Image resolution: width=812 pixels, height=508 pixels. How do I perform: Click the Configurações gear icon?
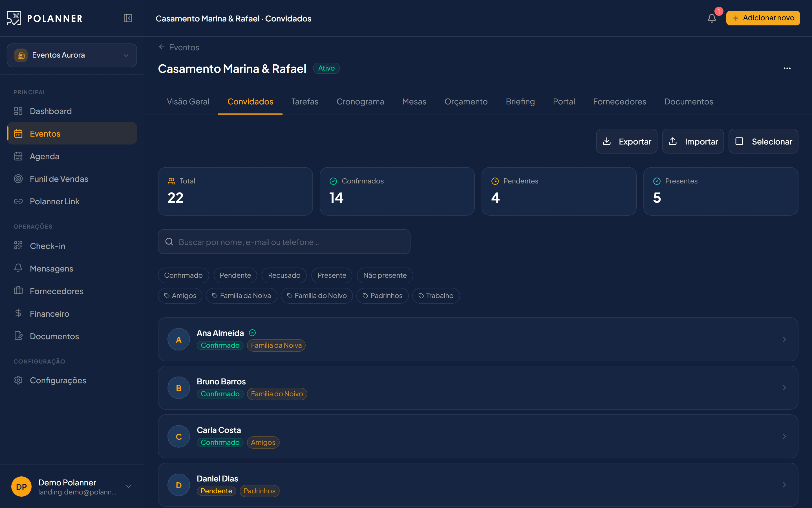[x=18, y=380]
